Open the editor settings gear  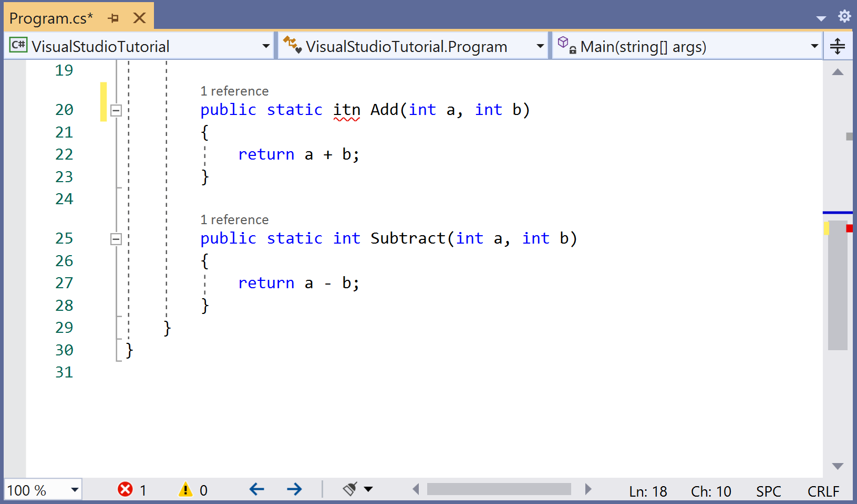[x=844, y=16]
